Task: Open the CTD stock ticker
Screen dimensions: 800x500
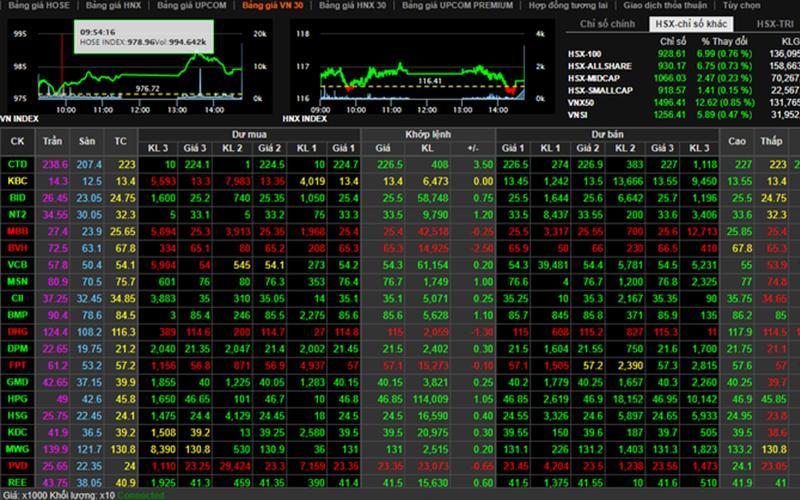Action: pos(17,164)
